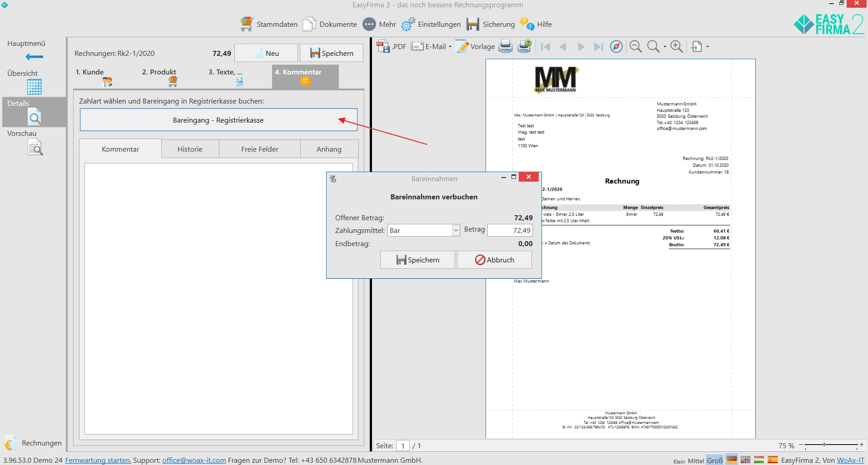Open the Dokumente menu

click(330, 25)
